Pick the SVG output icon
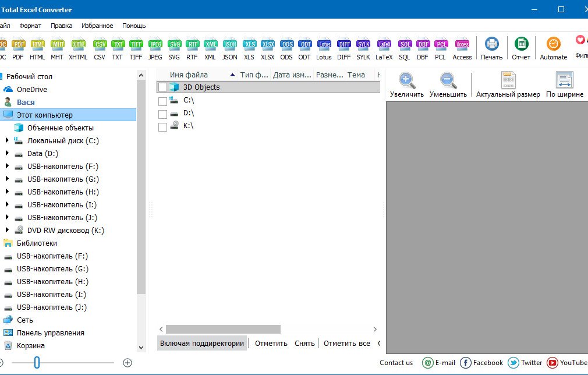 (x=175, y=49)
